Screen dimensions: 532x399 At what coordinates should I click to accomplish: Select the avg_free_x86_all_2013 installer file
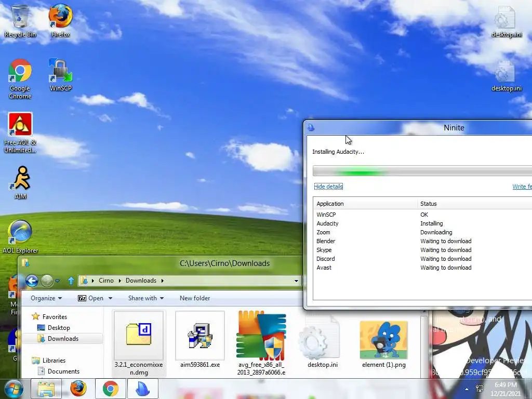[x=261, y=343]
